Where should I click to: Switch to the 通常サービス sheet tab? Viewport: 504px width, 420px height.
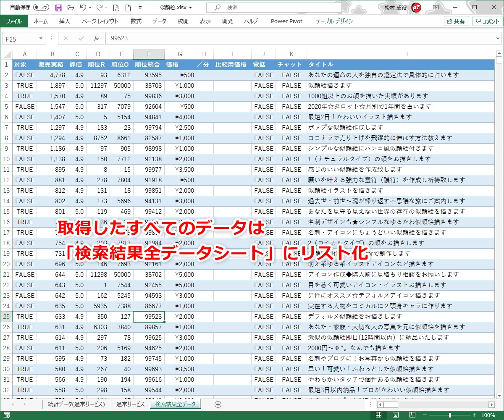pyautogui.click(x=130, y=404)
